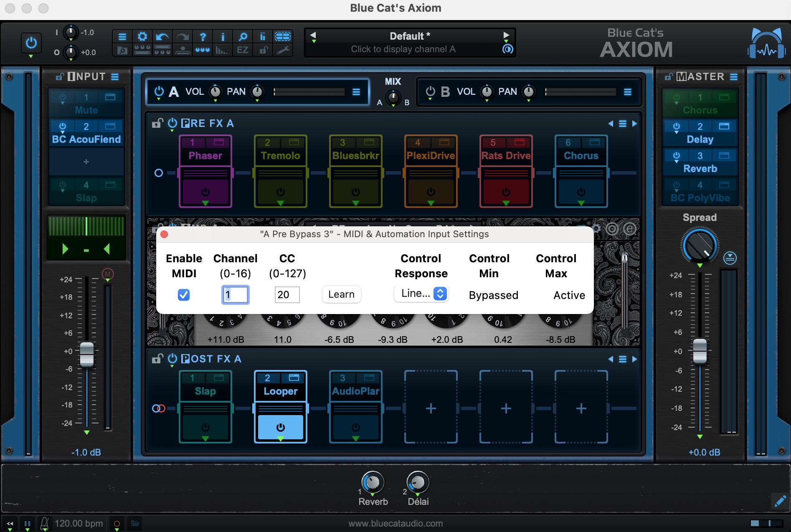The image size is (791, 532).
Task: Open the preset browser folder-search icon
Action: click(x=122, y=50)
